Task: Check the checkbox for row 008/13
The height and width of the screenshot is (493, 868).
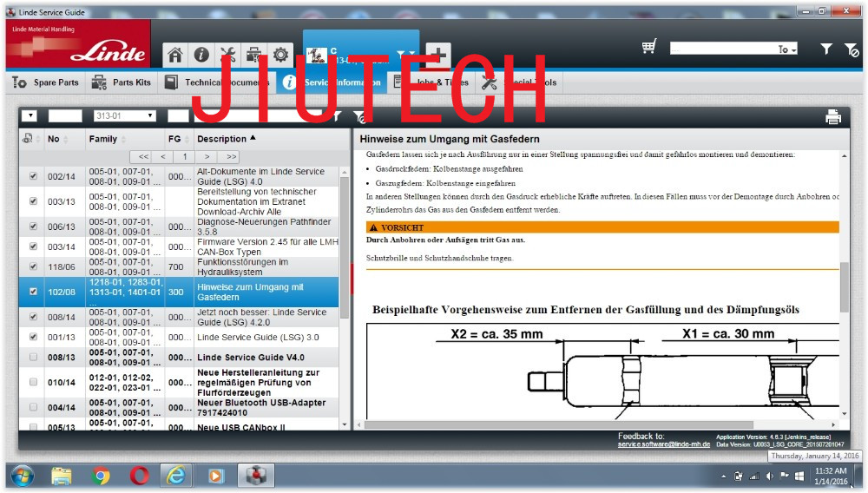Action: 34,358
